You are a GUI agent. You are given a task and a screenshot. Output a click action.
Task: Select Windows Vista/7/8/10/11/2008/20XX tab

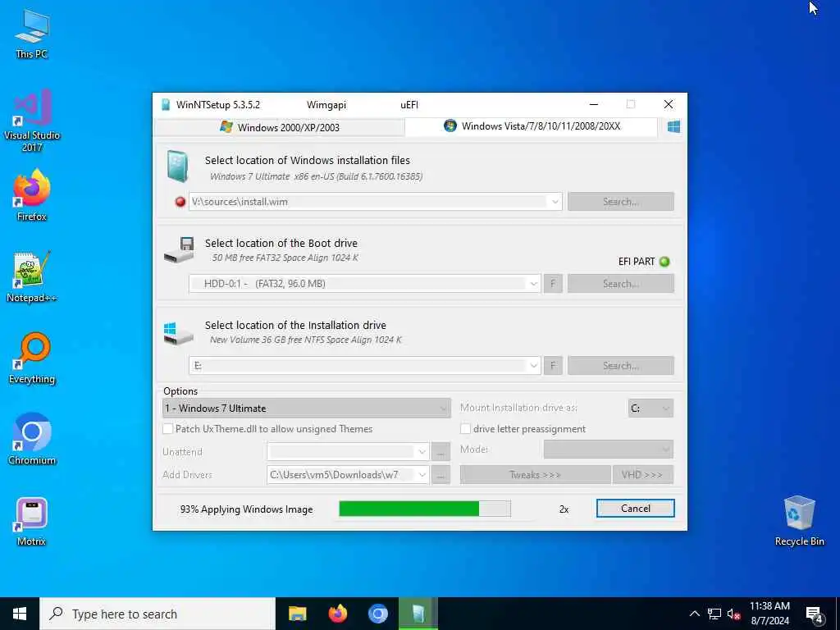pos(532,126)
